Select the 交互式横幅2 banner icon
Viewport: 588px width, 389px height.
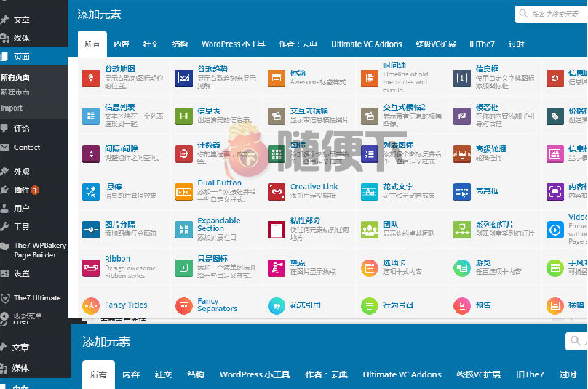click(370, 116)
